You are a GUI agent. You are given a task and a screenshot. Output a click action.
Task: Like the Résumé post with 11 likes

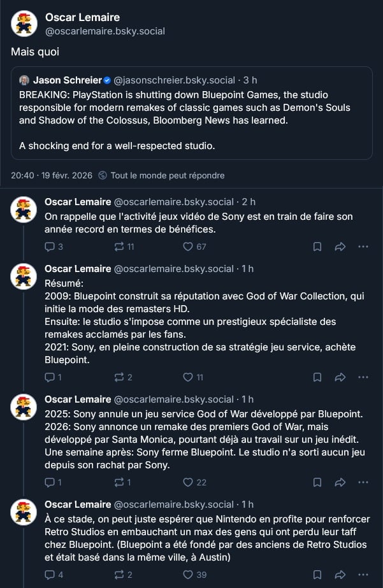188,377
